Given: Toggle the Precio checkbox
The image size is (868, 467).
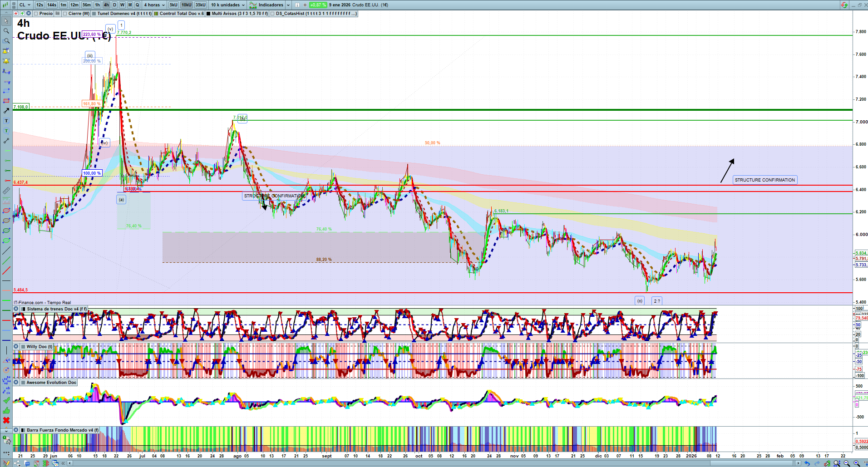Looking at the screenshot, I should coord(36,14).
